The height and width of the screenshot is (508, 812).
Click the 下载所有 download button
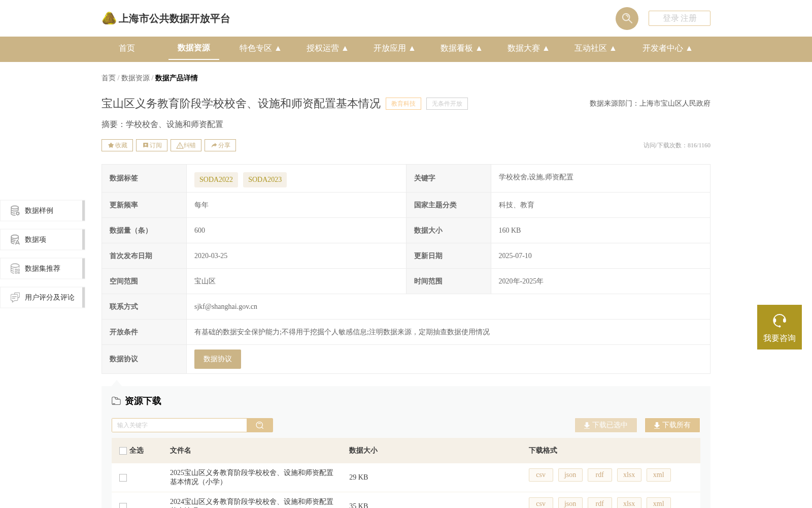(x=672, y=425)
